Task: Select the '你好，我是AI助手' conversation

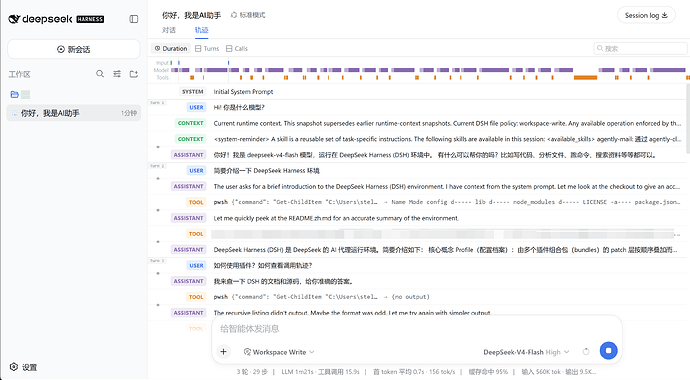Action: 74,113
